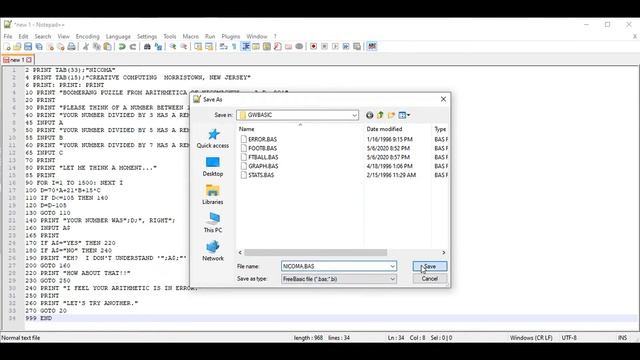Open the Plugins menu
Image resolution: width=640 pixels, height=360 pixels.
(x=231, y=36)
